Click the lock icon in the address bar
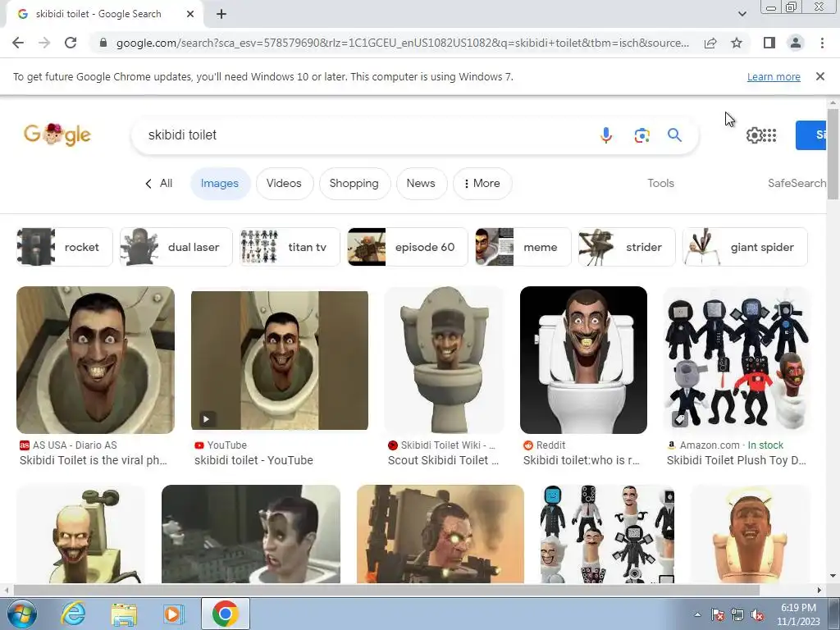The image size is (840, 630). 103,43
